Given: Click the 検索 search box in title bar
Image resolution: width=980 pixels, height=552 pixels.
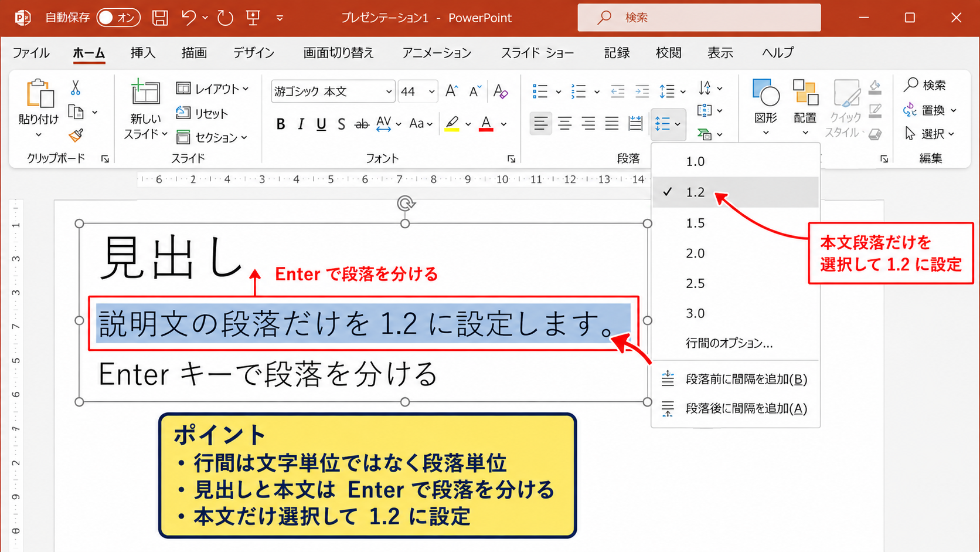Looking at the screenshot, I should (x=699, y=18).
